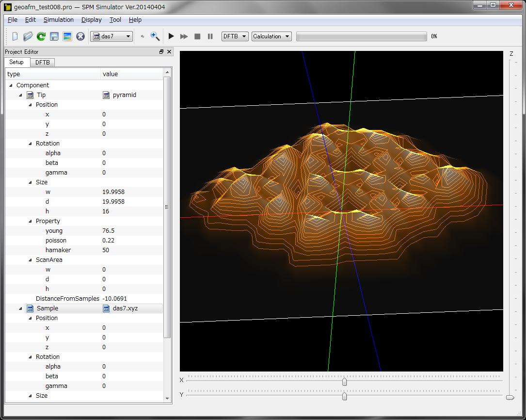Image resolution: width=526 pixels, height=420 pixels.
Task: Select the zoom magnifier tool
Action: click(x=155, y=36)
